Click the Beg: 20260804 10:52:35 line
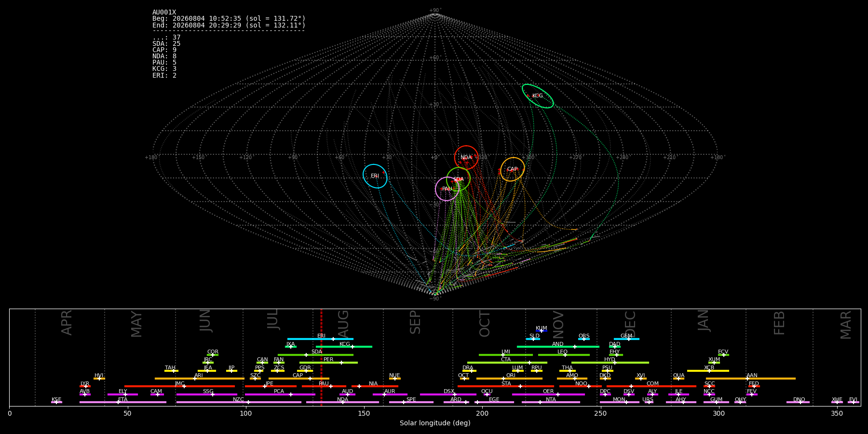Viewport: 868px width, 434px height. tap(229, 19)
